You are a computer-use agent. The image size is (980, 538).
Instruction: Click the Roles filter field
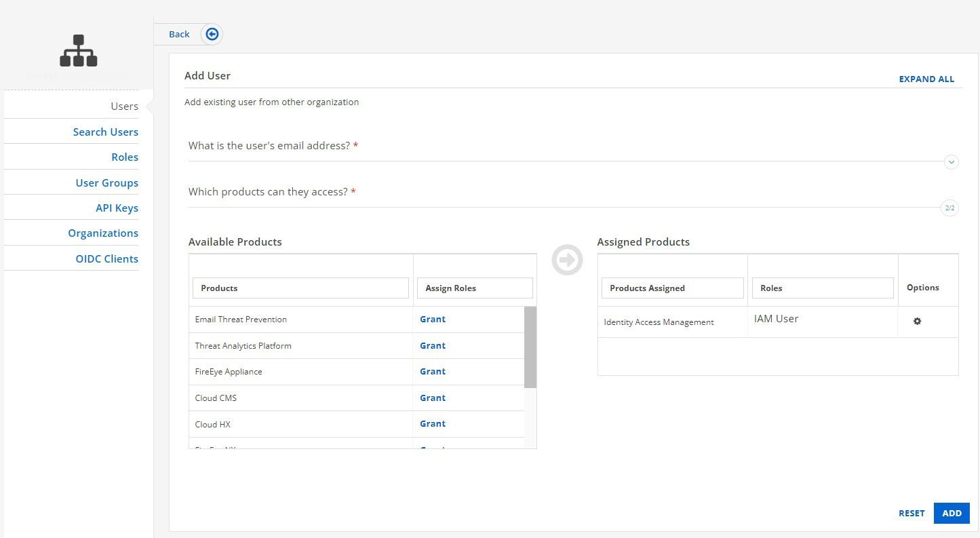pyautogui.click(x=823, y=288)
